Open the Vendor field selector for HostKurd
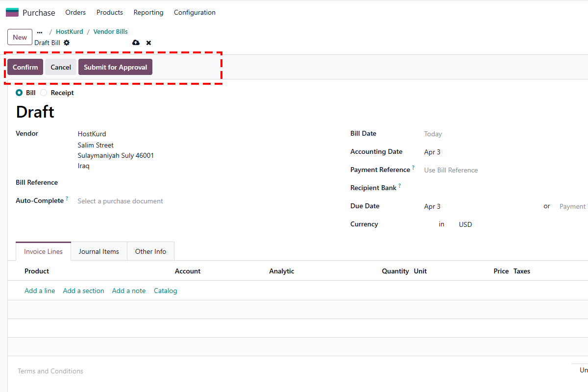 [x=92, y=133]
